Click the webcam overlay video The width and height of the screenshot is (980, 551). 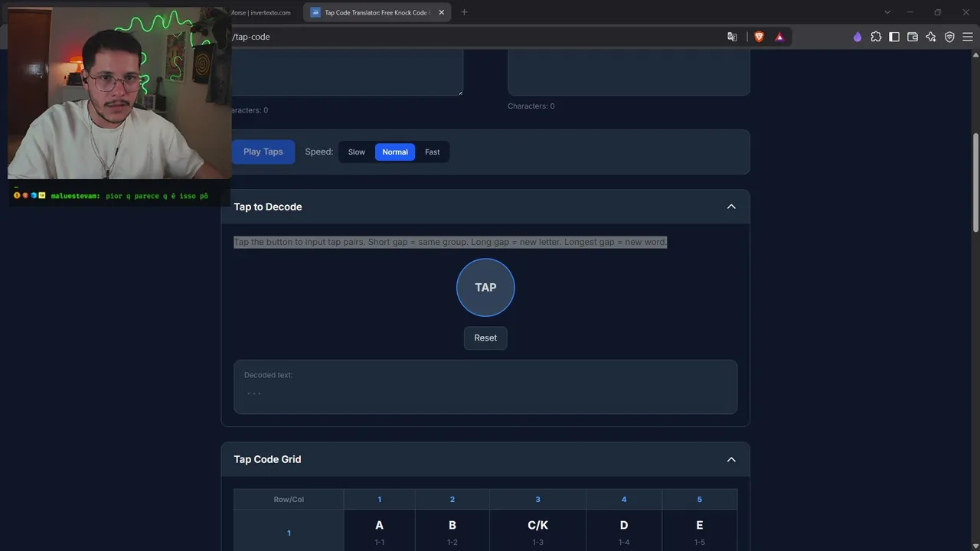(x=119, y=93)
